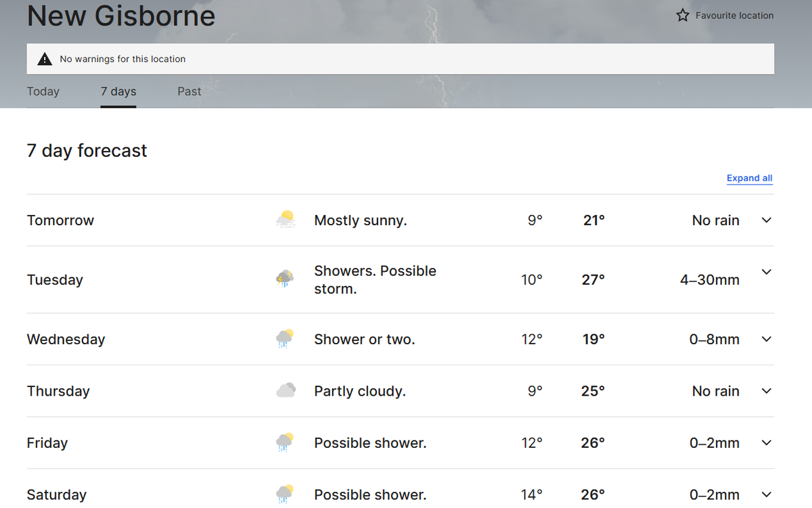The image size is (812, 508).
Task: Click the Favourite location star icon
Action: coord(683,16)
